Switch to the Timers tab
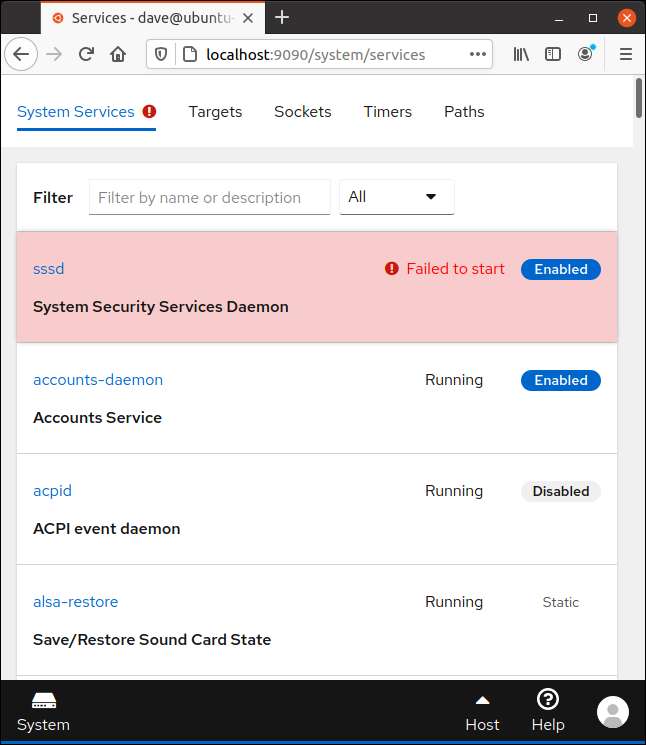 click(x=387, y=112)
